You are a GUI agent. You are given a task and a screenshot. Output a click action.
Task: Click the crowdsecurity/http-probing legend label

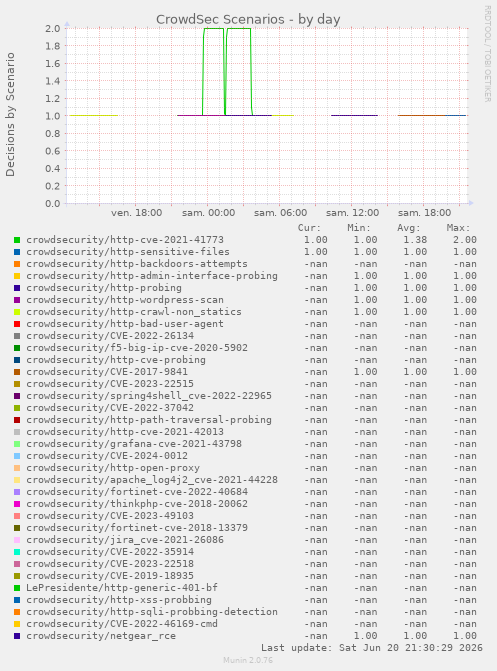(x=104, y=288)
